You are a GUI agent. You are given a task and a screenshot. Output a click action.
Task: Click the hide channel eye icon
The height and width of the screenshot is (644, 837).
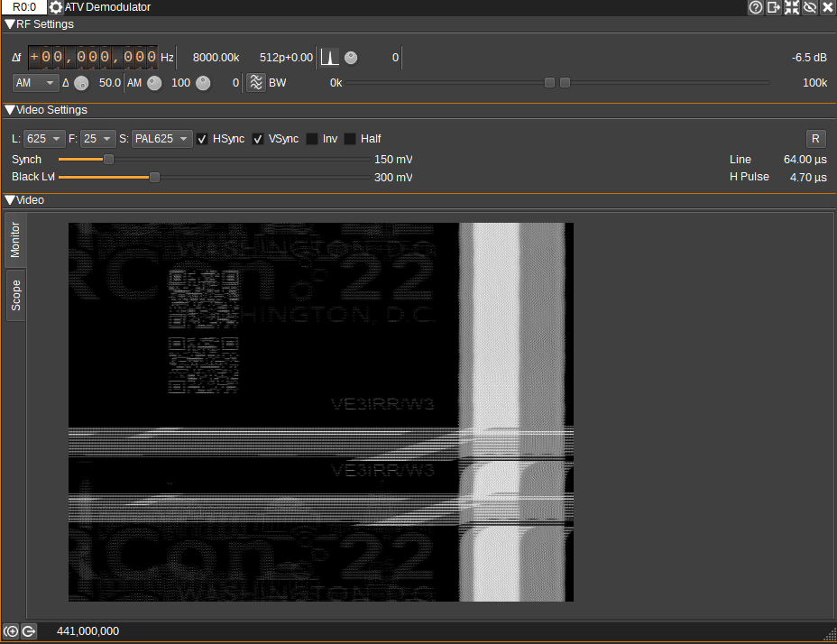810,7
